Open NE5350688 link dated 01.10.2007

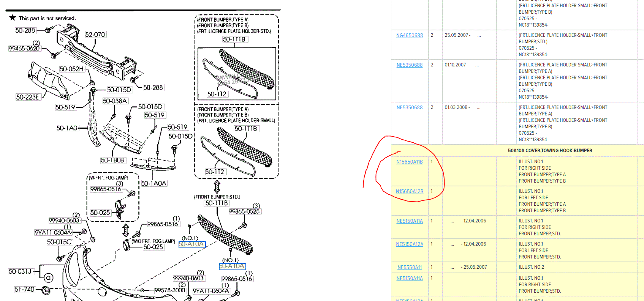tap(409, 65)
